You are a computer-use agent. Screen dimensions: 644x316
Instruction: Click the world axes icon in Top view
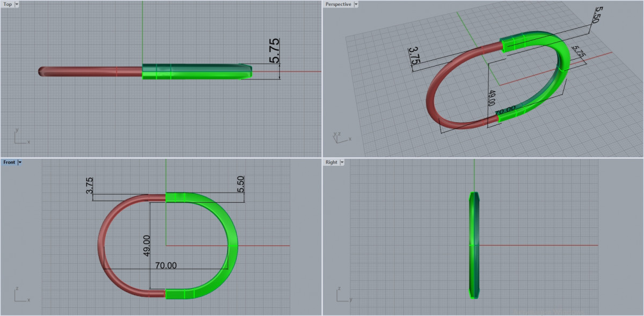click(22, 136)
